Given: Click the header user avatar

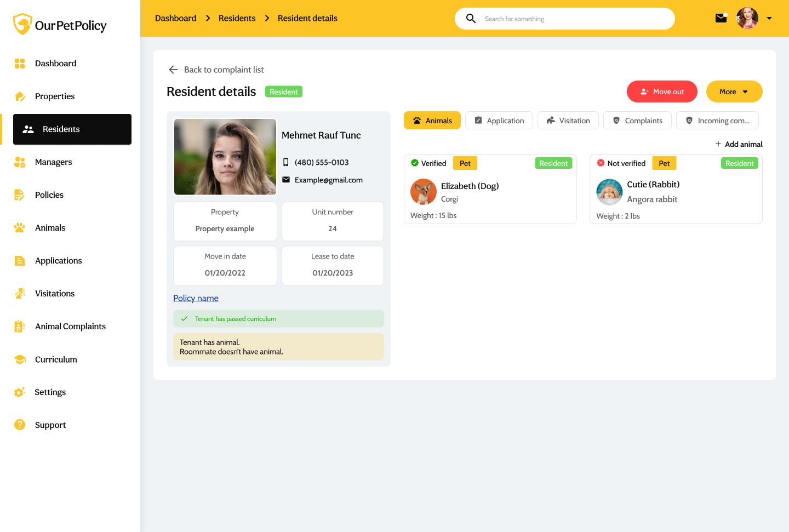Looking at the screenshot, I should tap(747, 18).
